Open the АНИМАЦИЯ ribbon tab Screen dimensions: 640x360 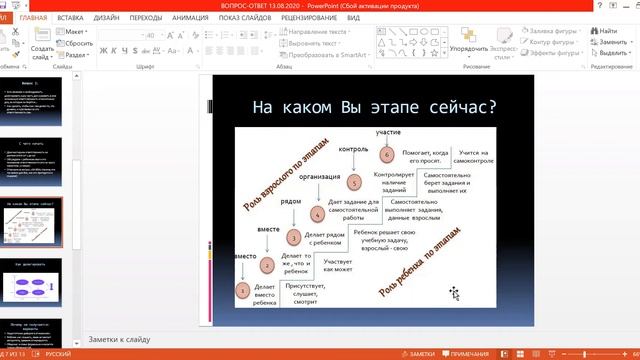coord(190,18)
